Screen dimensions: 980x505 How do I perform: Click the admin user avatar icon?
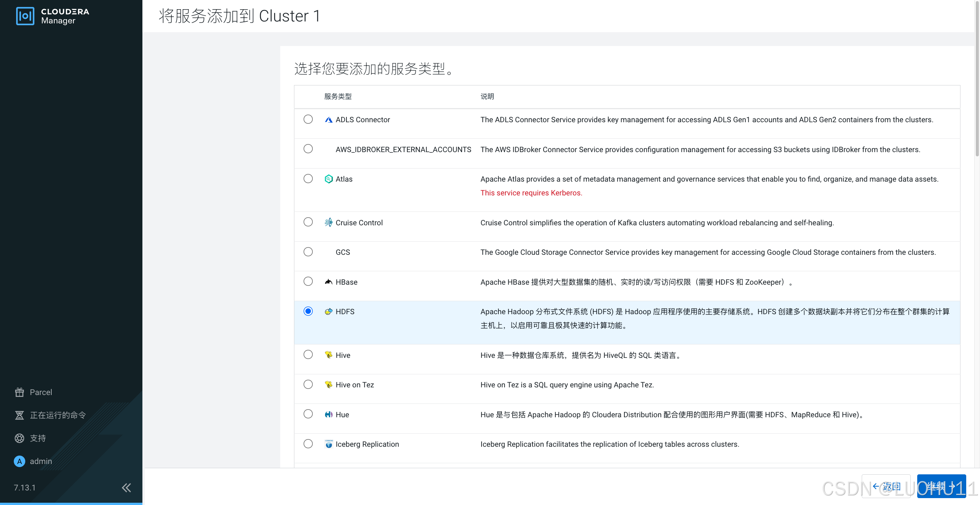pyautogui.click(x=20, y=461)
